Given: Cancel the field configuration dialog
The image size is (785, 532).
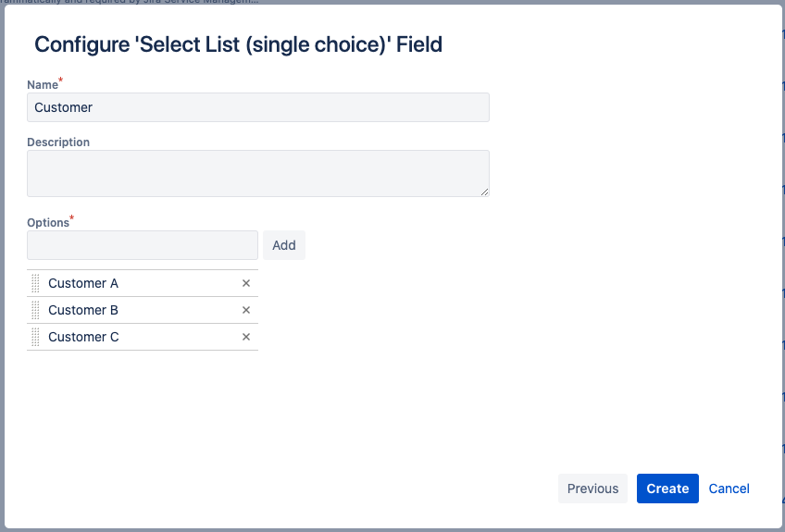Looking at the screenshot, I should 729,489.
